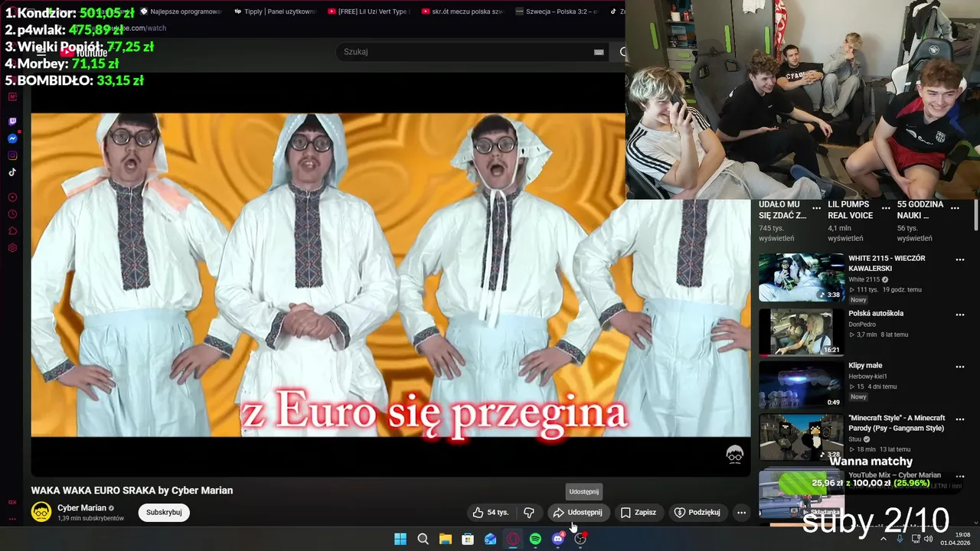Open the volume tray icon

(x=929, y=539)
